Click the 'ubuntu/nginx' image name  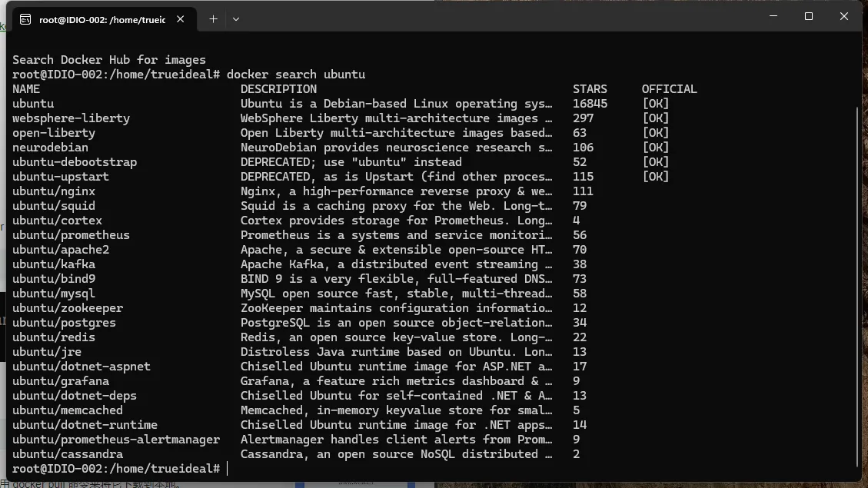[54, 191]
